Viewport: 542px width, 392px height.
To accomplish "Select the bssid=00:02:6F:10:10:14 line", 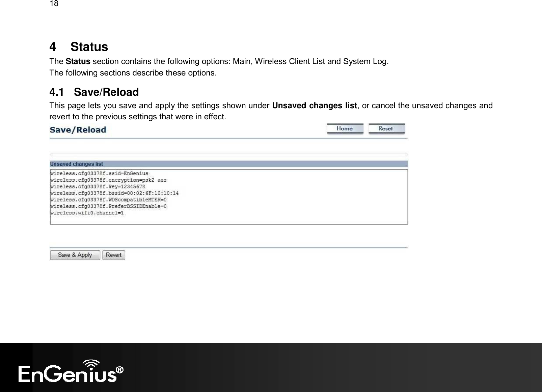I will pyautogui.click(x=114, y=193).
